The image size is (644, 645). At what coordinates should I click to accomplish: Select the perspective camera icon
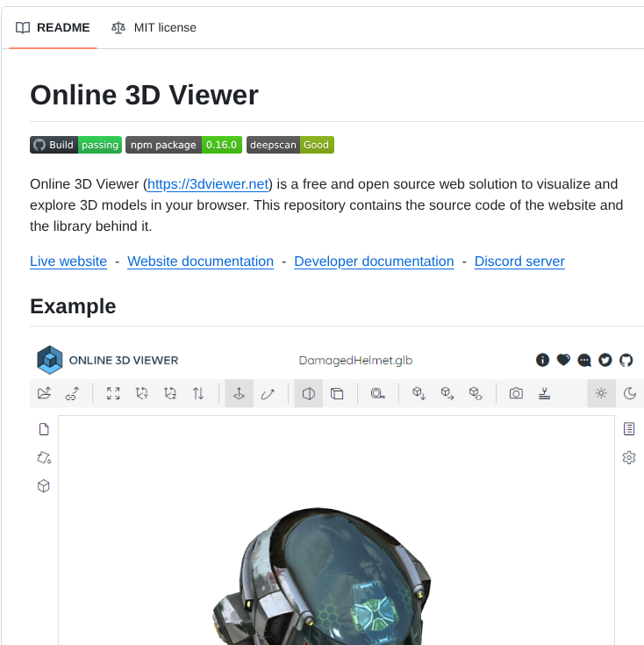(309, 393)
